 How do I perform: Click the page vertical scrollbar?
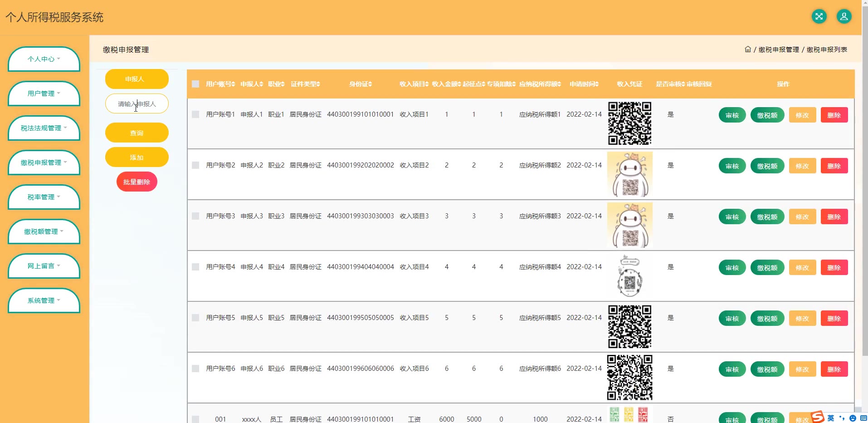[865, 182]
